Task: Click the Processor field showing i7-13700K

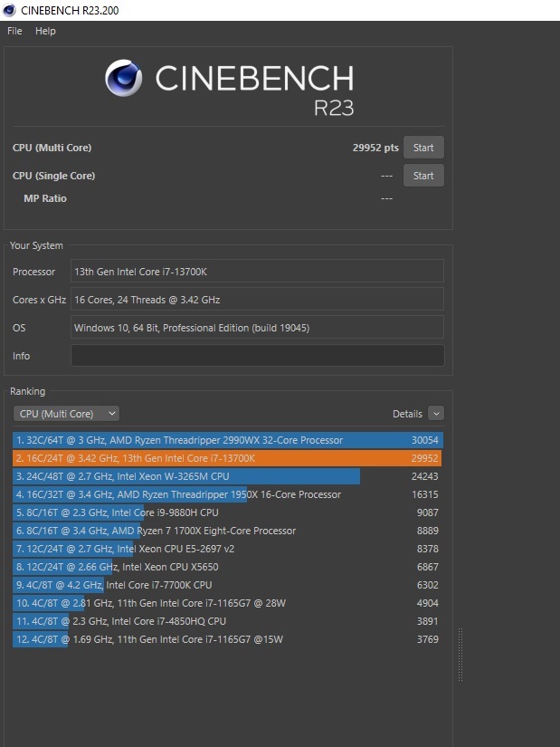Action: [257, 271]
